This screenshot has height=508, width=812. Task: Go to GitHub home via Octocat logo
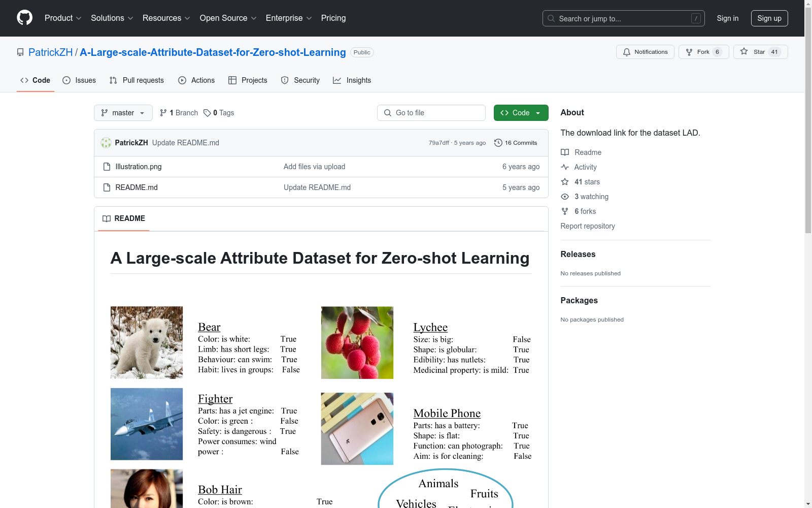coord(24,18)
